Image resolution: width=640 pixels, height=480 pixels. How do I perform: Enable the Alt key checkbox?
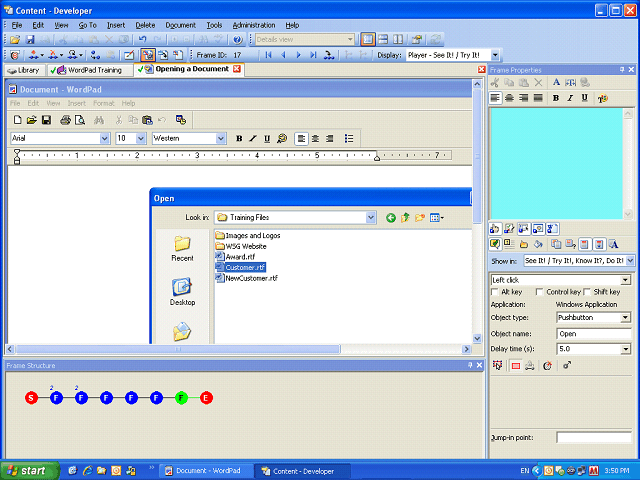pos(495,292)
